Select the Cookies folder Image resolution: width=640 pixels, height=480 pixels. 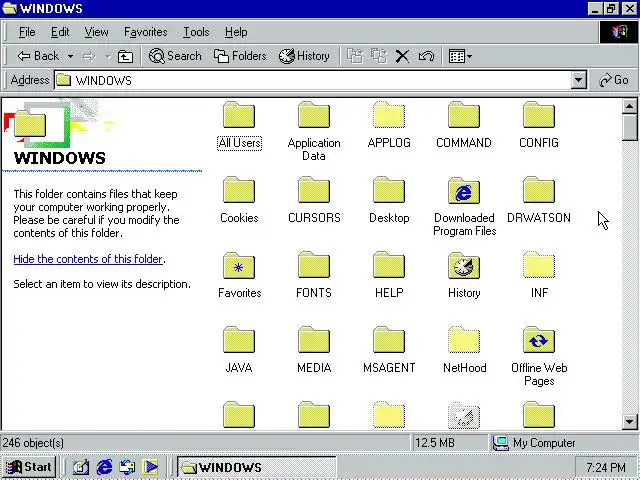pos(239,200)
